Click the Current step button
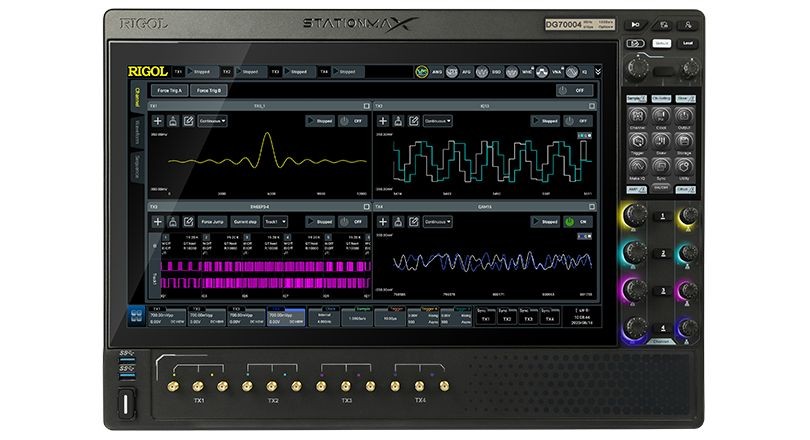Viewport: 810px width, 440px height. pyautogui.click(x=245, y=222)
